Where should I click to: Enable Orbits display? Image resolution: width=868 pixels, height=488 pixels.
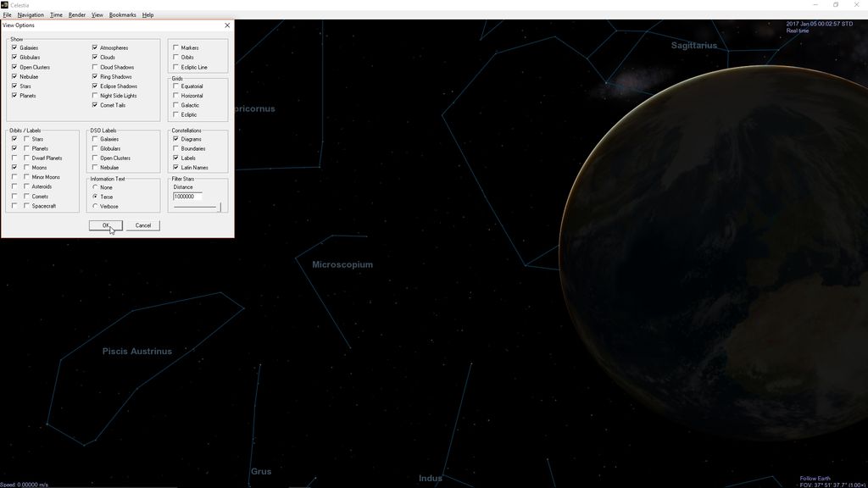tap(176, 57)
